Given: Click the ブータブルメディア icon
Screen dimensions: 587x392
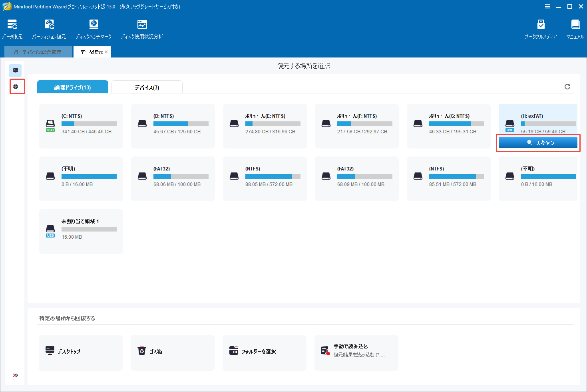Looking at the screenshot, I should pyautogui.click(x=541, y=29).
